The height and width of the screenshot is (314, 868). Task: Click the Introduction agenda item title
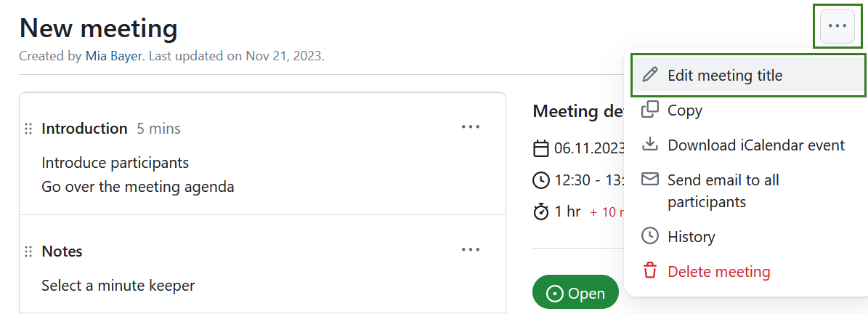(x=84, y=129)
